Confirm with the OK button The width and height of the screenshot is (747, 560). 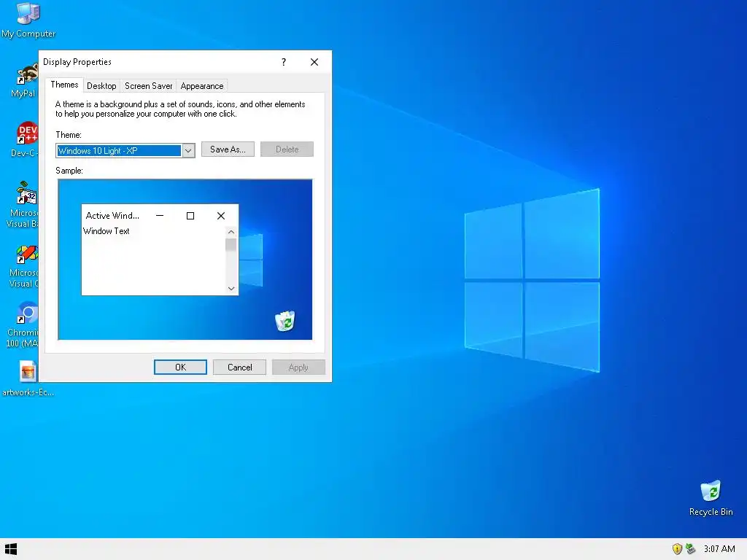pos(181,367)
